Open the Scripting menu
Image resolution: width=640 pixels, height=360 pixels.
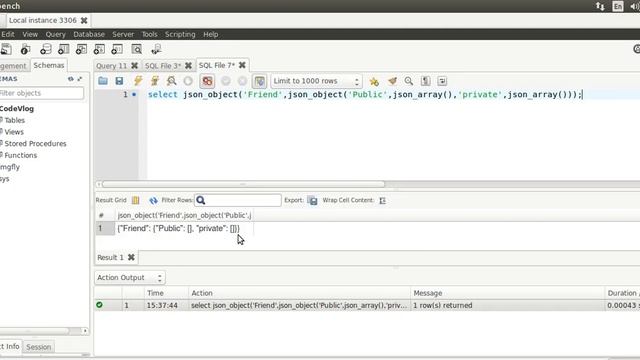pyautogui.click(x=180, y=34)
